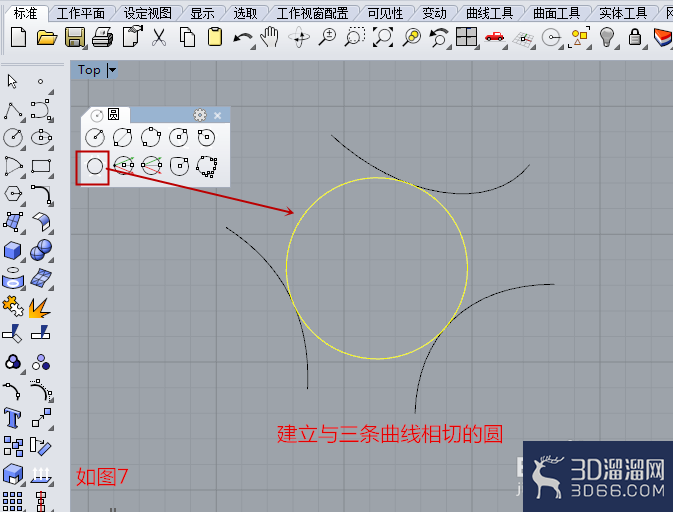Open the 曲线工具 toolbar tab
Image resolution: width=673 pixels, height=512 pixels.
[490, 13]
